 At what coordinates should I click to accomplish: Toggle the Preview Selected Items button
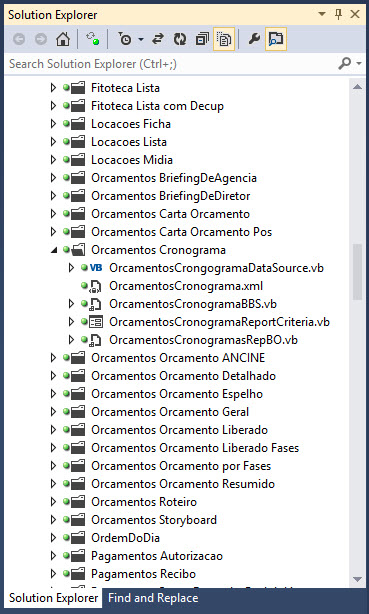pos(276,39)
